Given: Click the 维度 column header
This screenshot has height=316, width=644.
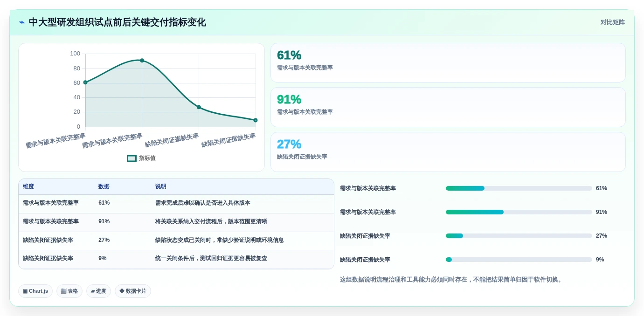Looking at the screenshot, I should (x=28, y=186).
